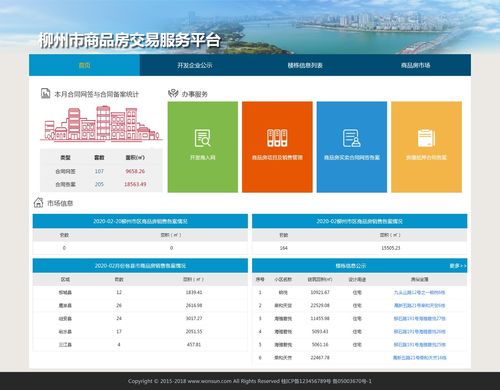Click the building area value 11455.98

pyautogui.click(x=320, y=318)
